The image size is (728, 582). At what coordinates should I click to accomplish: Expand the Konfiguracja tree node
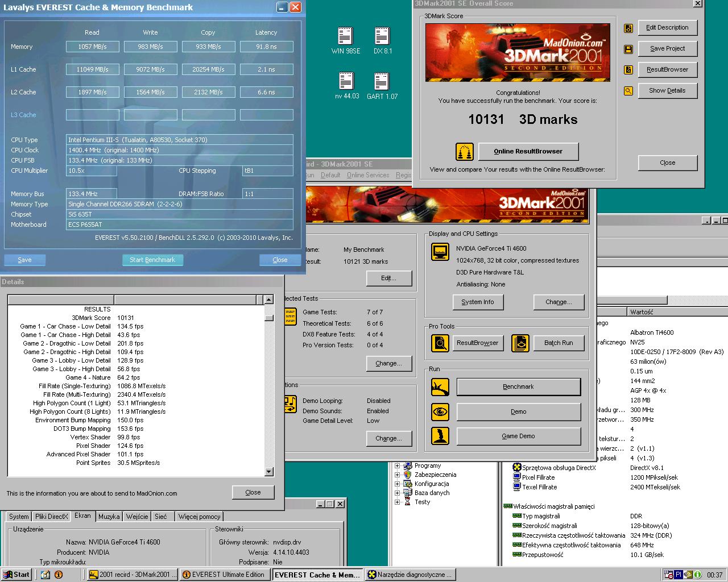pos(397,484)
